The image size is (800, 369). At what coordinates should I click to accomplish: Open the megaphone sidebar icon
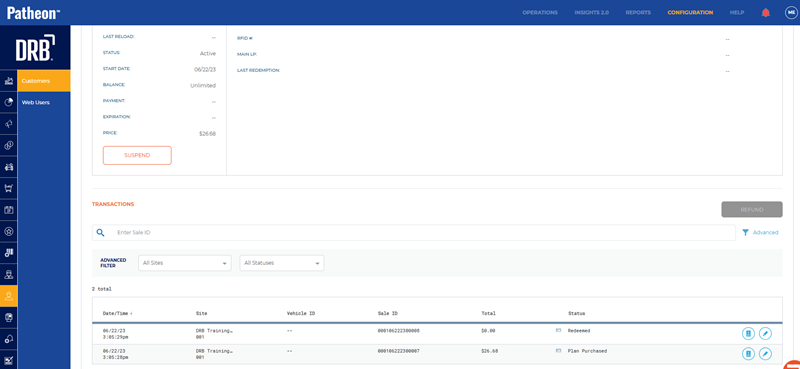click(8, 124)
